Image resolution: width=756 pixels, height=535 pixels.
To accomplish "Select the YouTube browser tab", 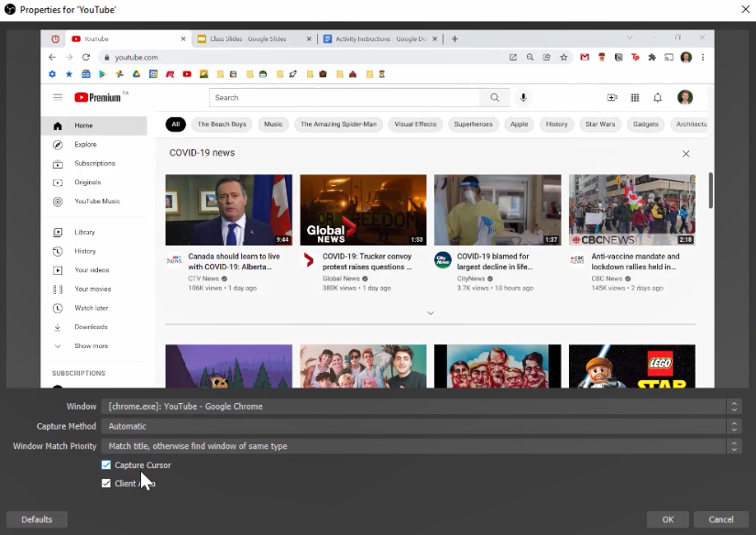I will [x=128, y=39].
